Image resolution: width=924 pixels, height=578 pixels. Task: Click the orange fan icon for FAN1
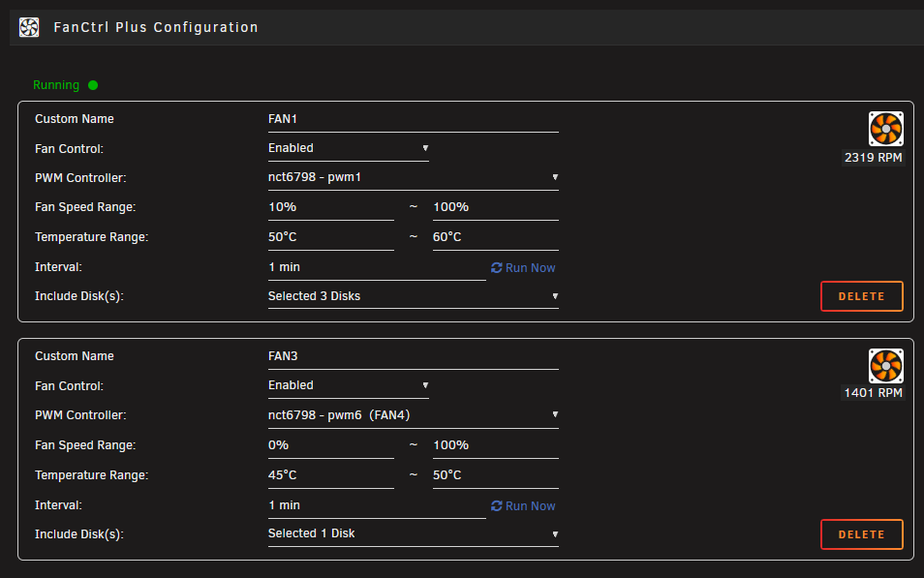(885, 129)
